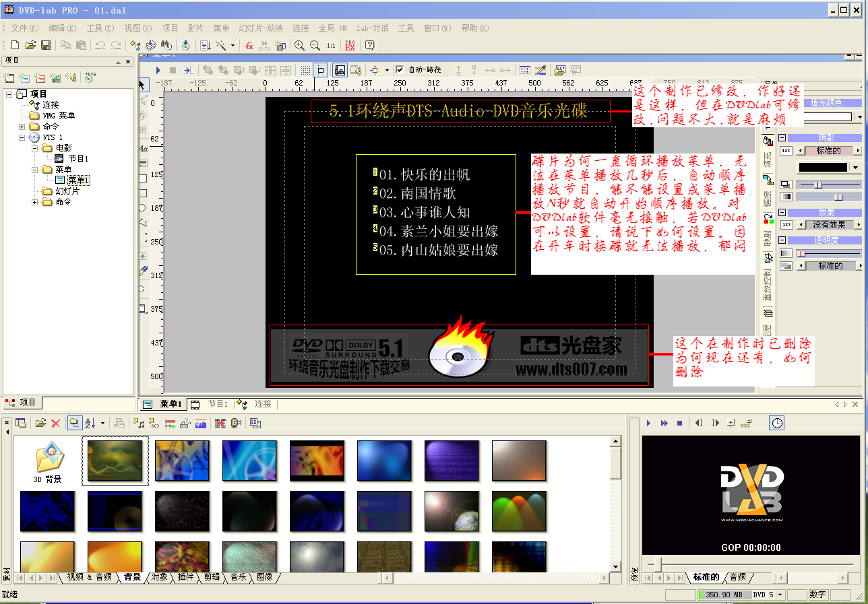This screenshot has width=868, height=604.
Task: Click the blue waveform icon in assets toolbar
Action: pyautogui.click(x=201, y=423)
